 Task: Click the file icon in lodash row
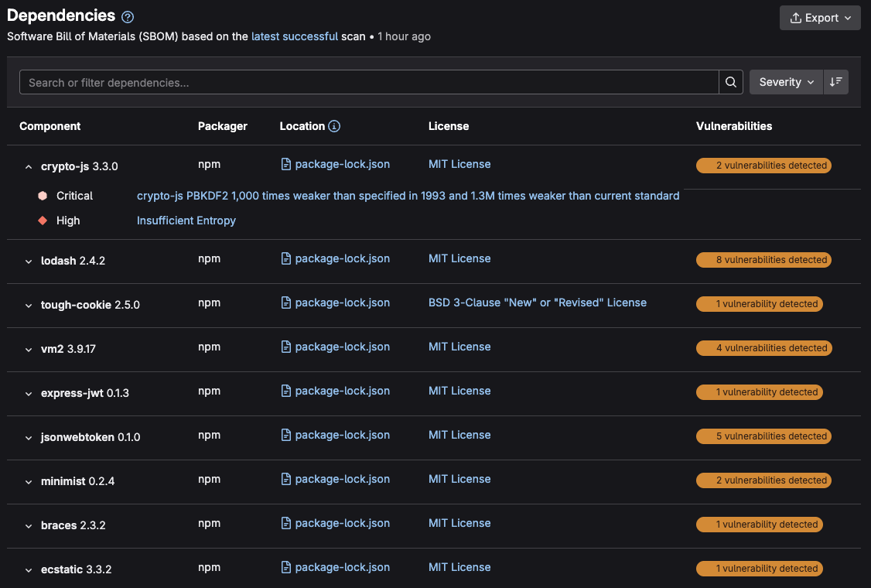point(286,258)
